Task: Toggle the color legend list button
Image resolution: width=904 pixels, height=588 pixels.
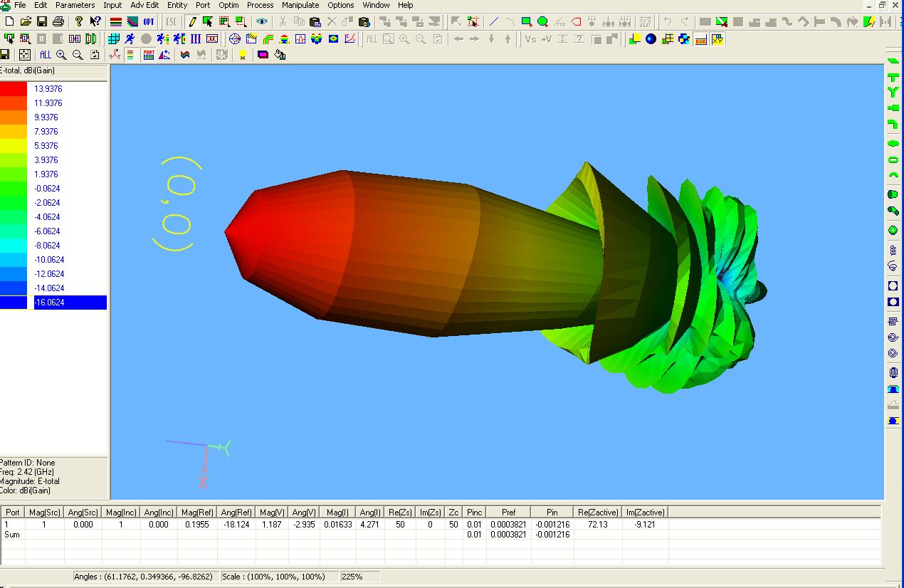Action: click(130, 55)
